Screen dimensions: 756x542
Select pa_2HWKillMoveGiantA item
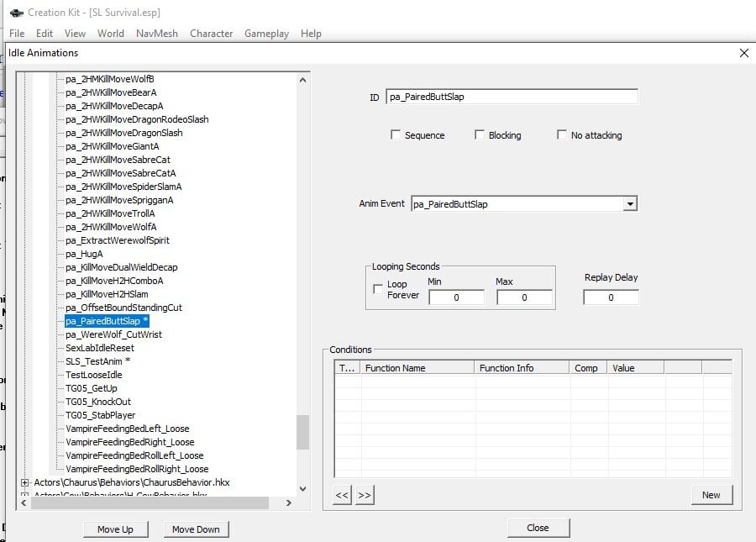pos(113,146)
